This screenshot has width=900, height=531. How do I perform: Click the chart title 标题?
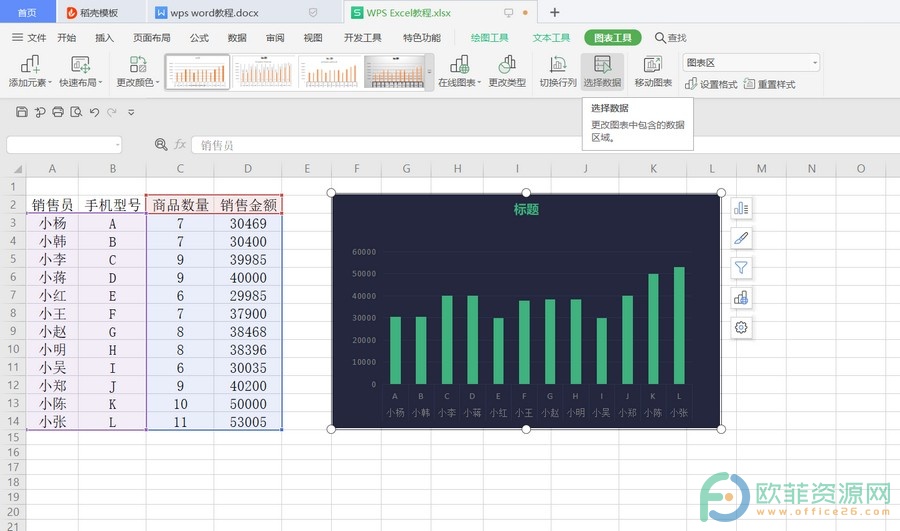point(526,210)
